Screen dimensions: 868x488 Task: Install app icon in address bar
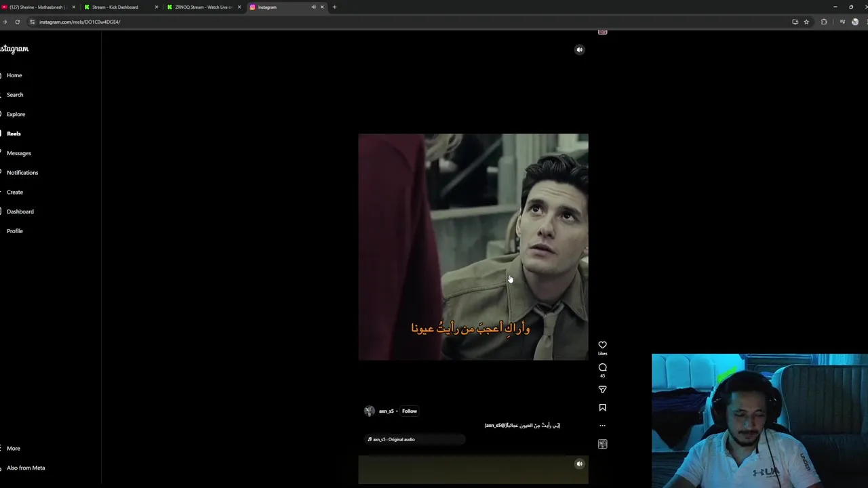795,22
